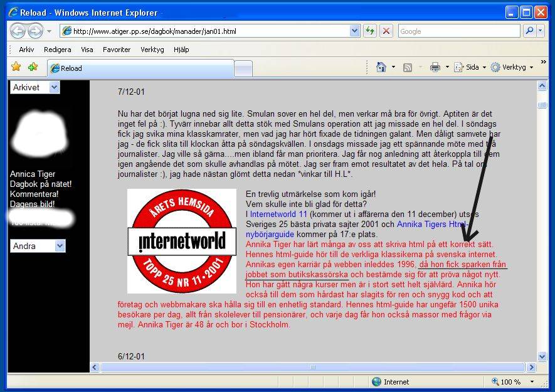This screenshot has height=392, width=555.
Task: Stop loading the page
Action: 386,31
